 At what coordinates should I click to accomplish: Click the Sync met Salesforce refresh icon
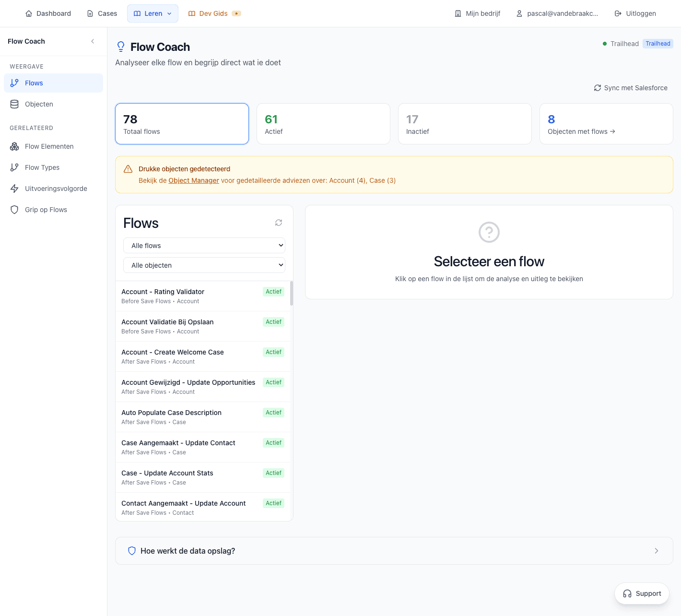click(598, 88)
